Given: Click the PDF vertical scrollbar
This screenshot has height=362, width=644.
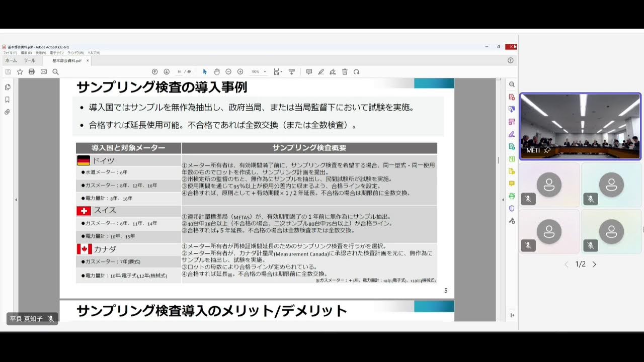Looking at the screenshot, I should (499, 200).
